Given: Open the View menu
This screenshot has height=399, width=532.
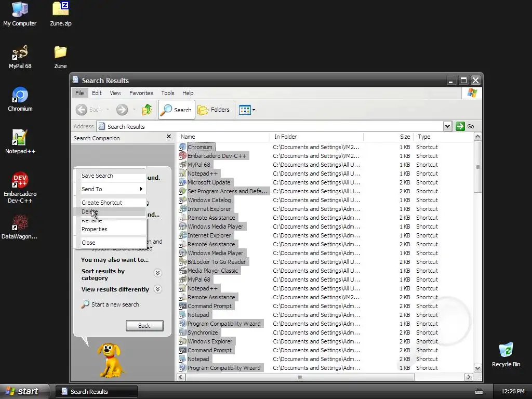Looking at the screenshot, I should point(115,93).
